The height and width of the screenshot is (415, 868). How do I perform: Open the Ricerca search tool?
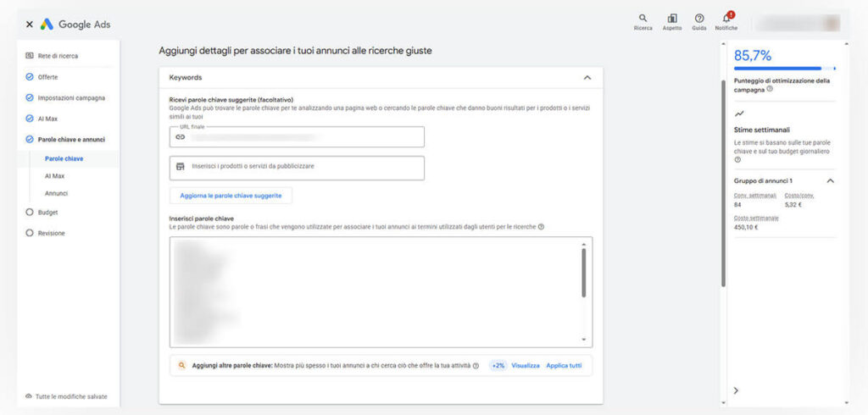643,22
